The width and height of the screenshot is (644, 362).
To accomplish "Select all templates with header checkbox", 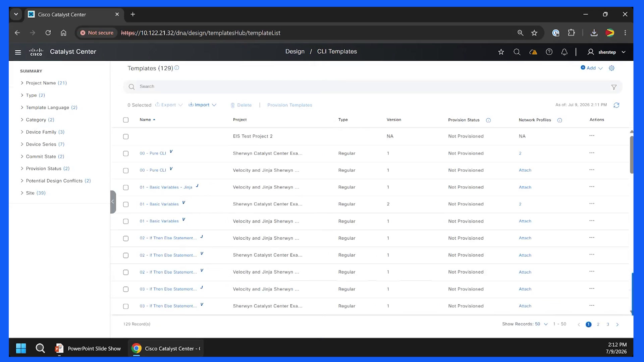I will point(126,120).
